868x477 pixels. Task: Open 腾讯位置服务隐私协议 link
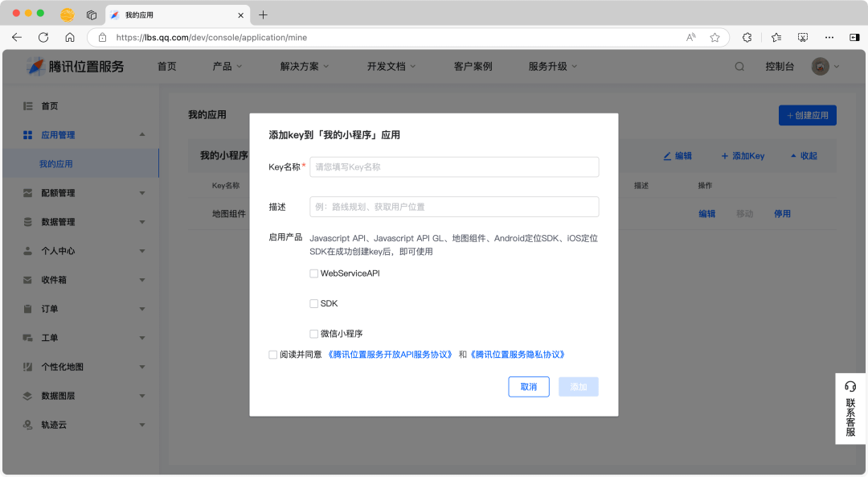518,355
